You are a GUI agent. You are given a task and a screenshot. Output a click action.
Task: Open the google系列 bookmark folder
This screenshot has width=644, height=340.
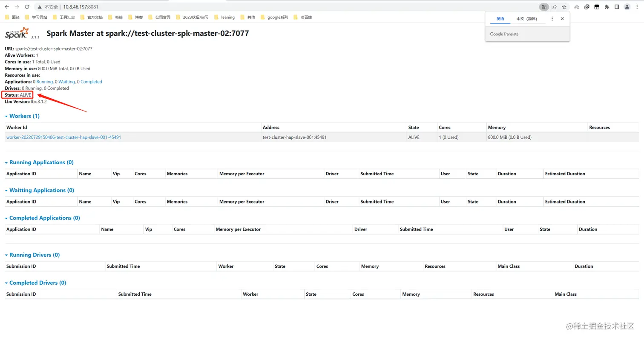274,17
